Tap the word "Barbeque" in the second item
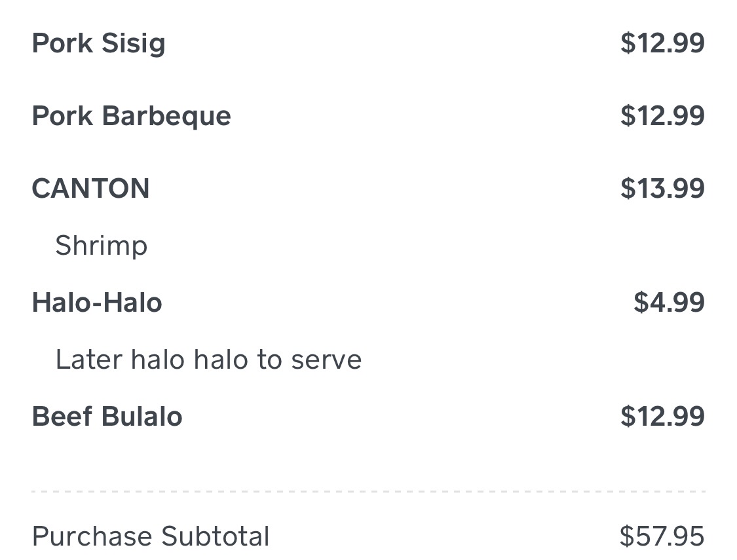This screenshot has height=560, width=737. click(167, 116)
